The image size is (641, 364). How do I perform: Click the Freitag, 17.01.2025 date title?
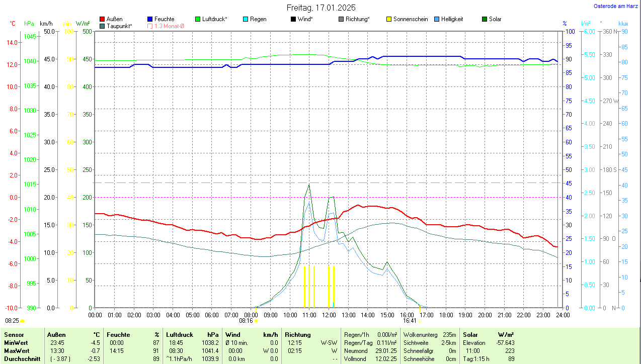coord(320,8)
